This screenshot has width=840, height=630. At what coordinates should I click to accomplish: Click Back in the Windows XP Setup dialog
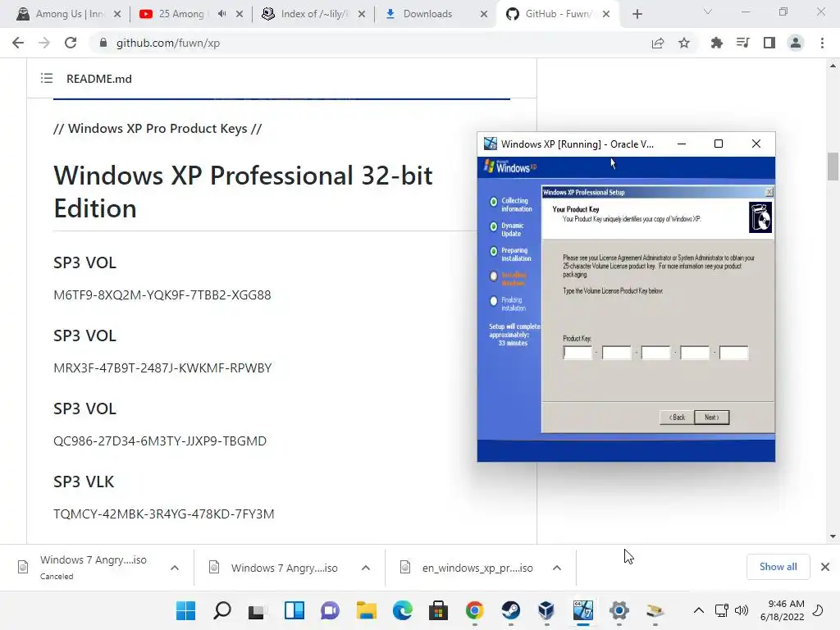tap(677, 418)
